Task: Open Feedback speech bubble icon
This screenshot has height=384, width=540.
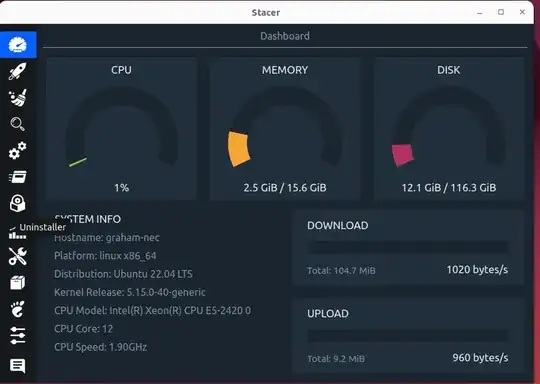Action: [18, 366]
